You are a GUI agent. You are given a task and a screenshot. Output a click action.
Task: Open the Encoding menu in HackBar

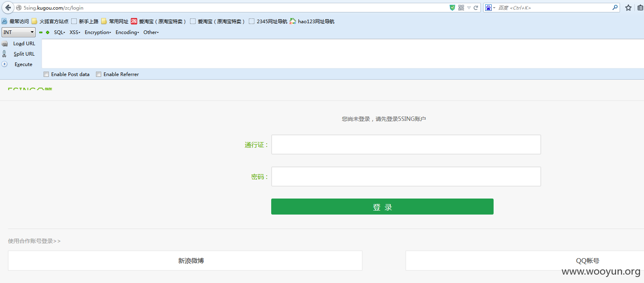[127, 32]
